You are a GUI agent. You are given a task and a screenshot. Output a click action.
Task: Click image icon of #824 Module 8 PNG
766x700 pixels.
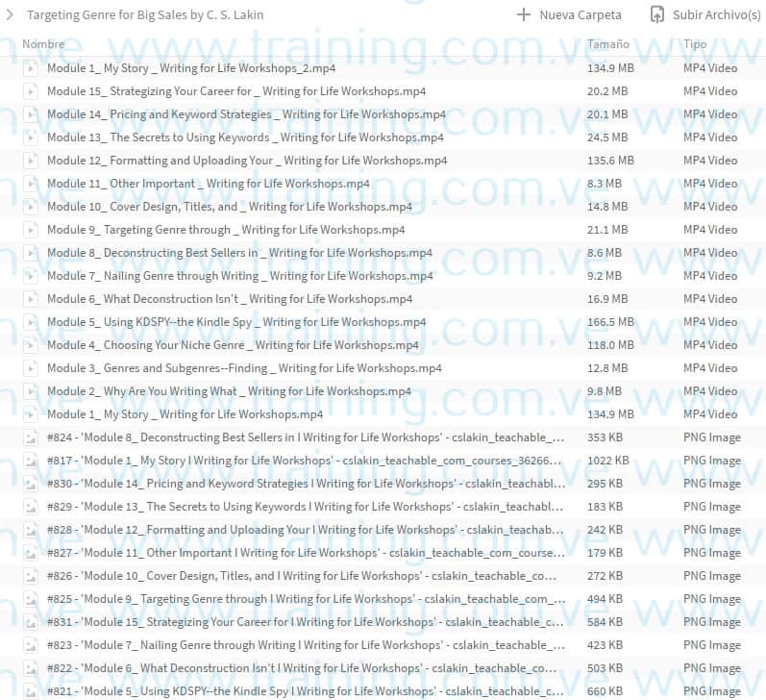tap(31, 437)
